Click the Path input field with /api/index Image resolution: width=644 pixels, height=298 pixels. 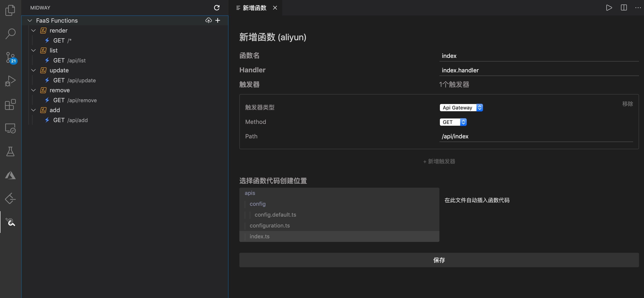pyautogui.click(x=536, y=137)
